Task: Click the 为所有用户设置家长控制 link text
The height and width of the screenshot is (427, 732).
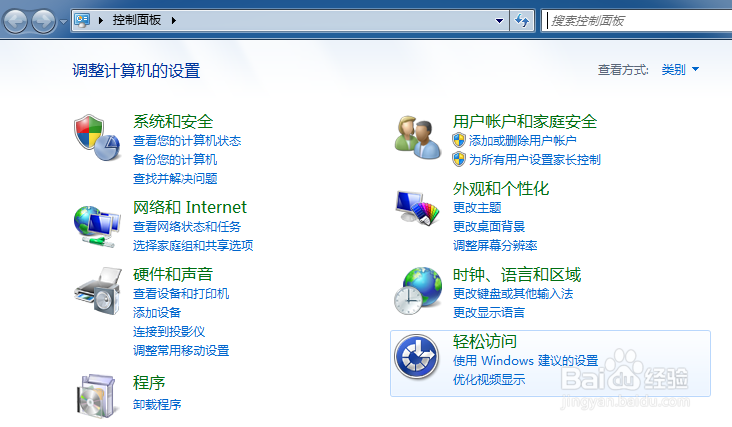Action: (x=535, y=160)
